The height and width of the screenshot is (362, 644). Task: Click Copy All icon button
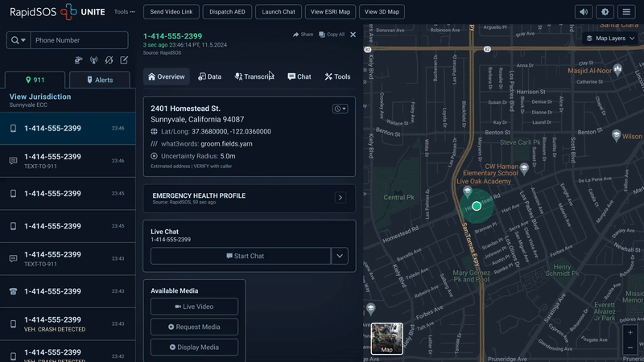click(332, 35)
